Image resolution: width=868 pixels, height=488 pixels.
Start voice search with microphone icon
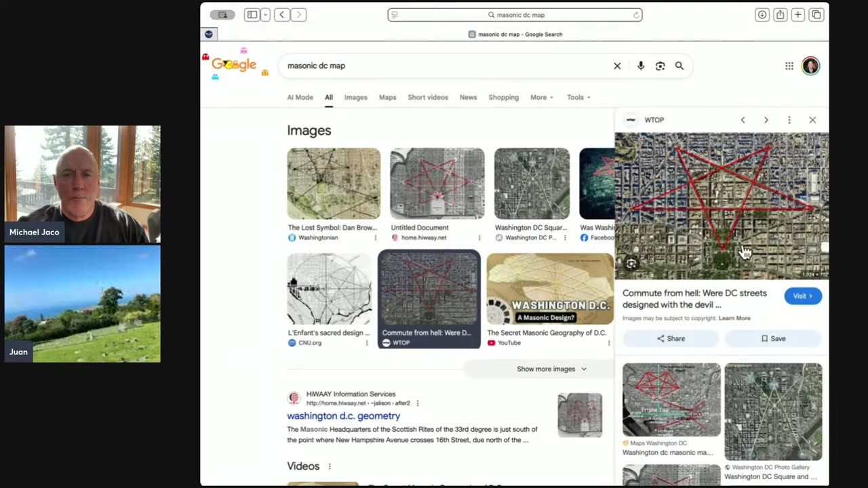641,66
